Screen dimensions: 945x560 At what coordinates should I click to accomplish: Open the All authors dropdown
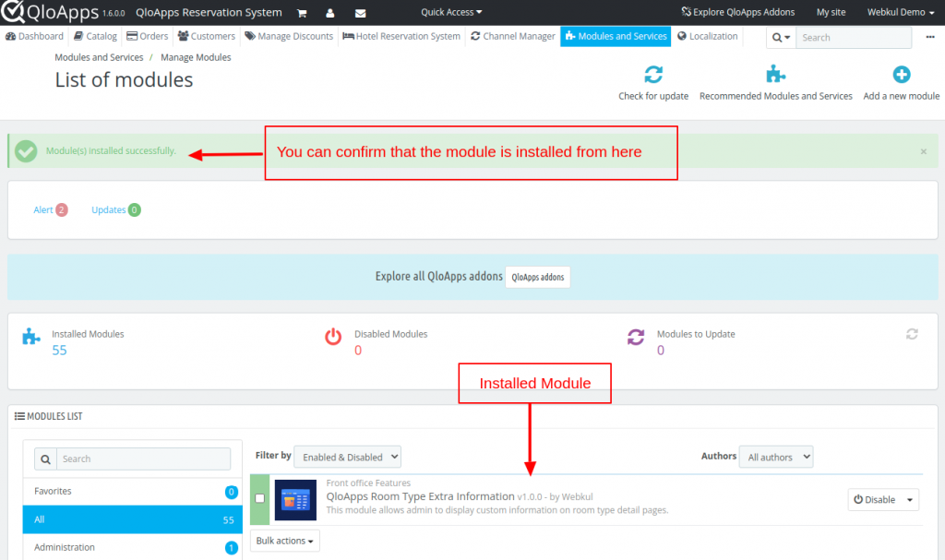pyautogui.click(x=776, y=457)
